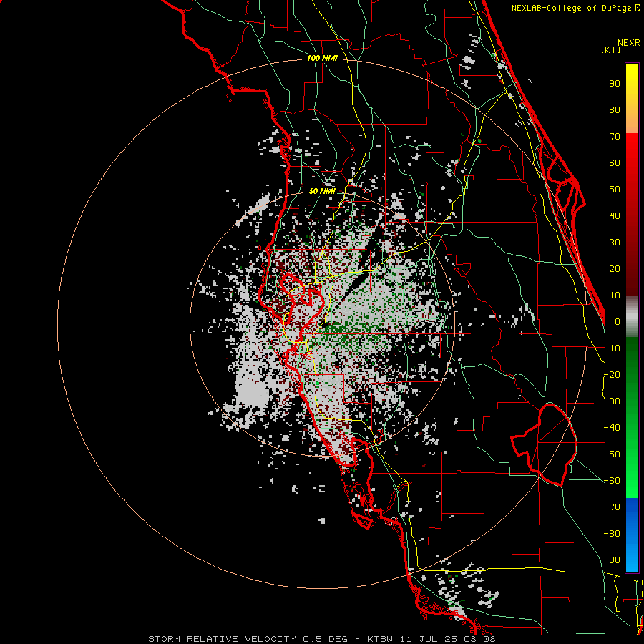
Task: Select the 10 value on the velocity scale
Action: coord(615,296)
